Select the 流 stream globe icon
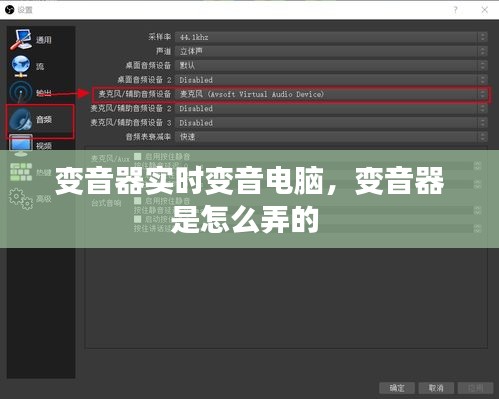Screen dimensions: 499x399 click(21, 66)
